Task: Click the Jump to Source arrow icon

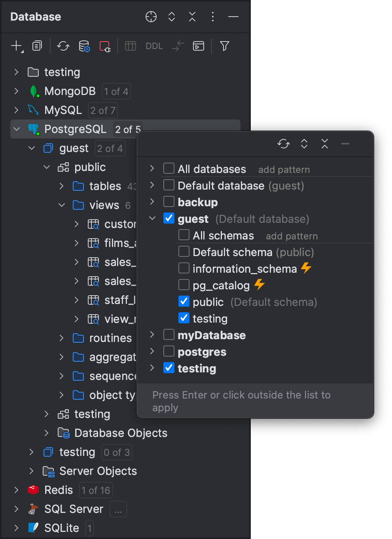Action: pos(178,46)
